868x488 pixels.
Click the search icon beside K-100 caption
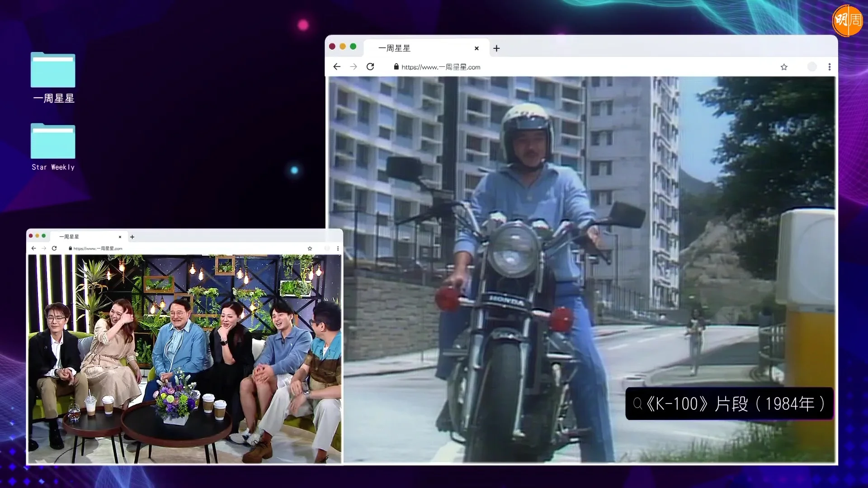tap(637, 404)
